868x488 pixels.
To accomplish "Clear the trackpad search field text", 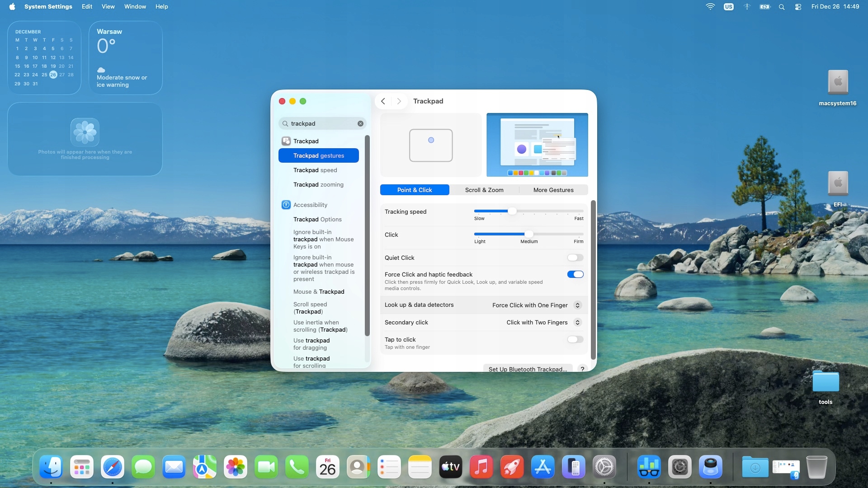I will click(360, 123).
